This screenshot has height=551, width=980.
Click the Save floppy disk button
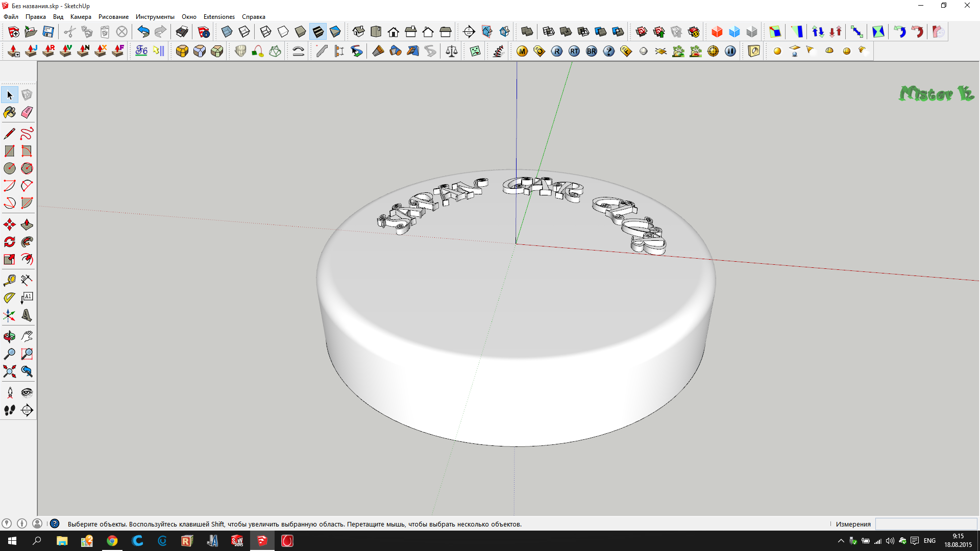[x=48, y=32]
